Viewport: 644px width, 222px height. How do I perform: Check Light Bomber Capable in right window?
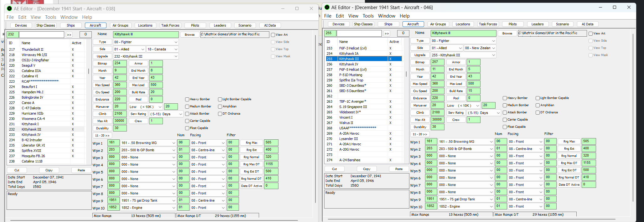point(538,98)
